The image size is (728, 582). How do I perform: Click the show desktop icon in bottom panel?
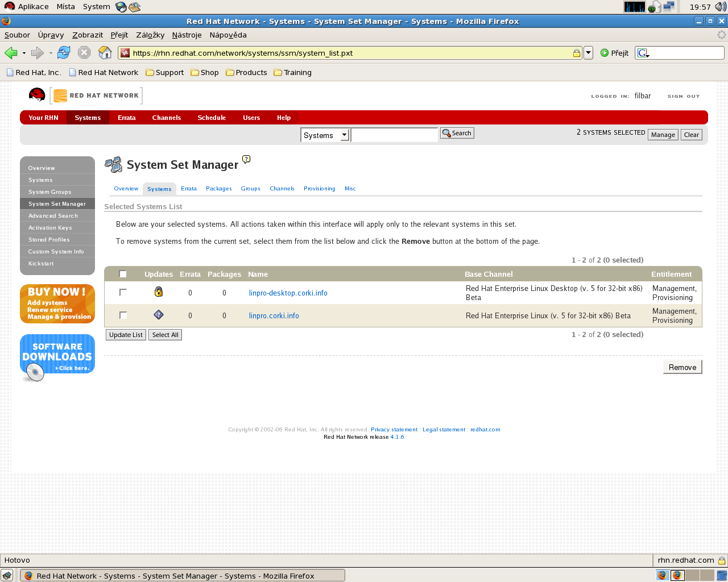click(x=7, y=575)
